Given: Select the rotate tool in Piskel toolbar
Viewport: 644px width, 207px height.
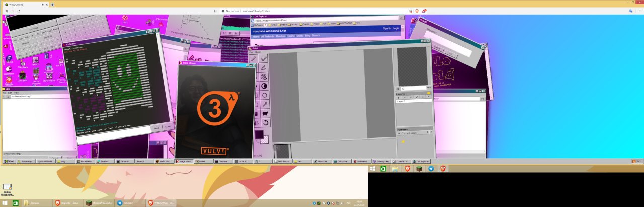Looking at the screenshot, I should (x=265, y=122).
